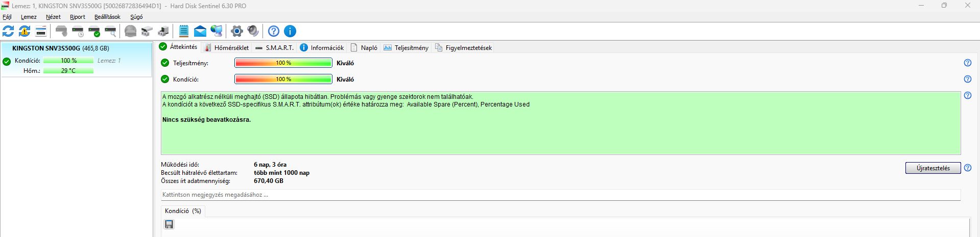Click the comment field 'Kattintson megjegyzés megadásához'

point(561,195)
